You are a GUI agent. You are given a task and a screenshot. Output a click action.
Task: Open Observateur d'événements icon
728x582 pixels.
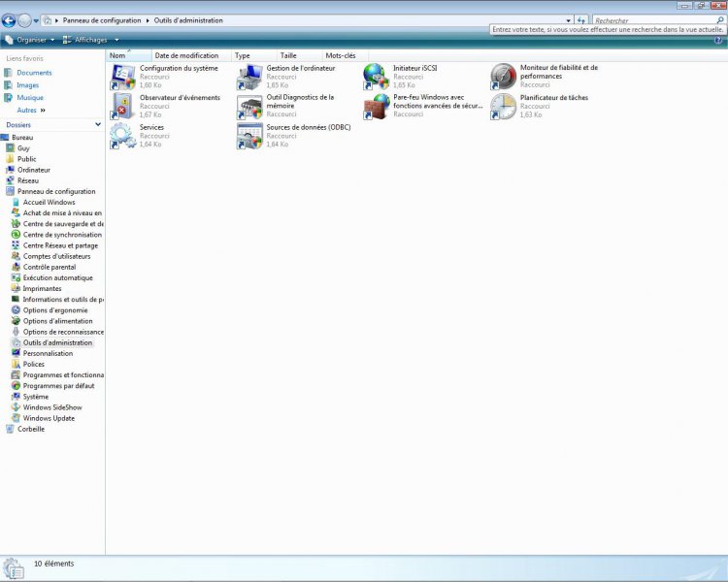pos(122,107)
